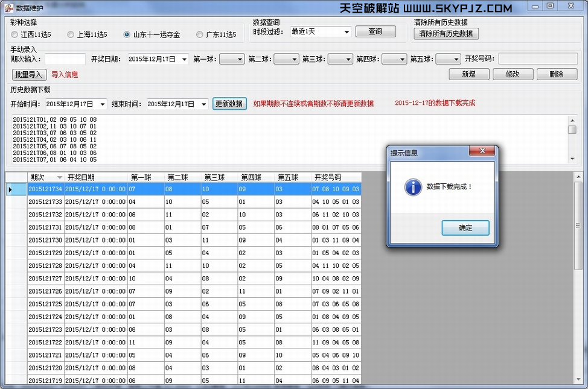Close the 提示信息 dialog with its X
588x389 pixels.
tap(482, 151)
